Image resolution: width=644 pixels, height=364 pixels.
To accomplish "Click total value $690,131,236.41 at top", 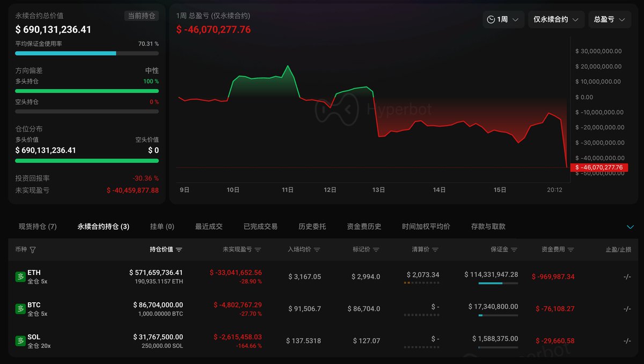I will (x=53, y=30).
